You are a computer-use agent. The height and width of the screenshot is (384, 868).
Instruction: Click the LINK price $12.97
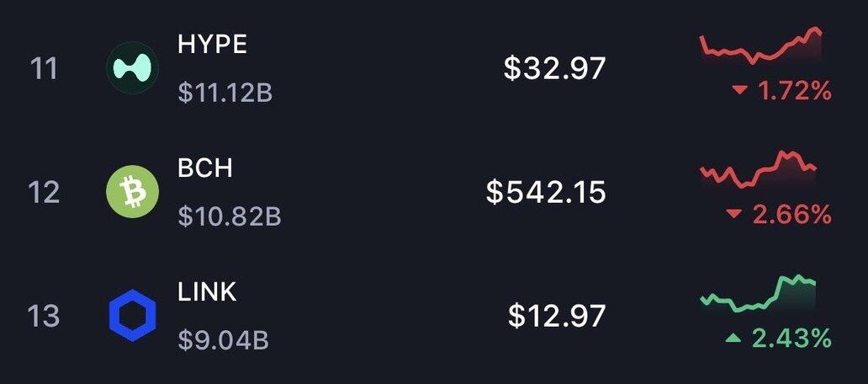557,316
